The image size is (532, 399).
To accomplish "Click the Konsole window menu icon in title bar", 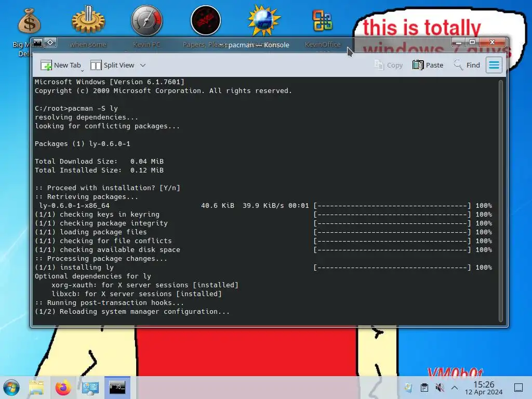I will tap(37, 43).
